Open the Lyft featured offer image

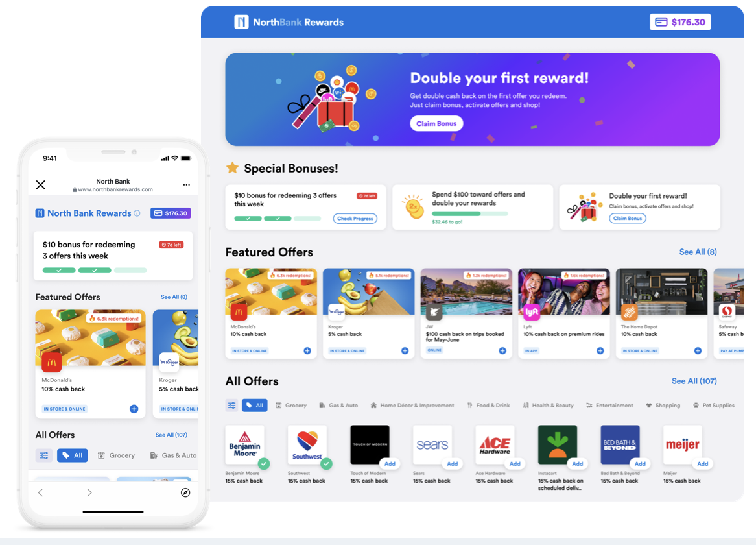pos(563,291)
